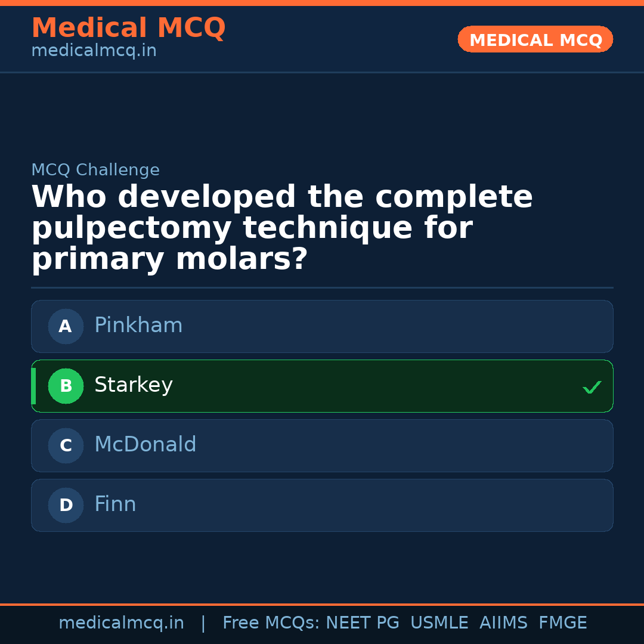The image size is (644, 644).
Task: Click the NEET PG category label
Action: tap(362, 623)
